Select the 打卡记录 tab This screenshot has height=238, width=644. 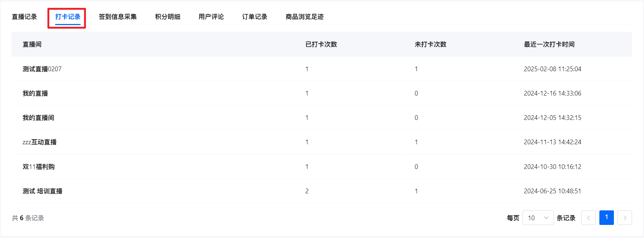click(68, 17)
